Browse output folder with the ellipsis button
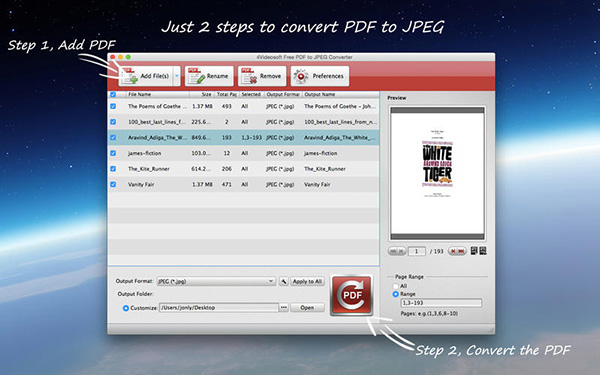 (x=284, y=307)
